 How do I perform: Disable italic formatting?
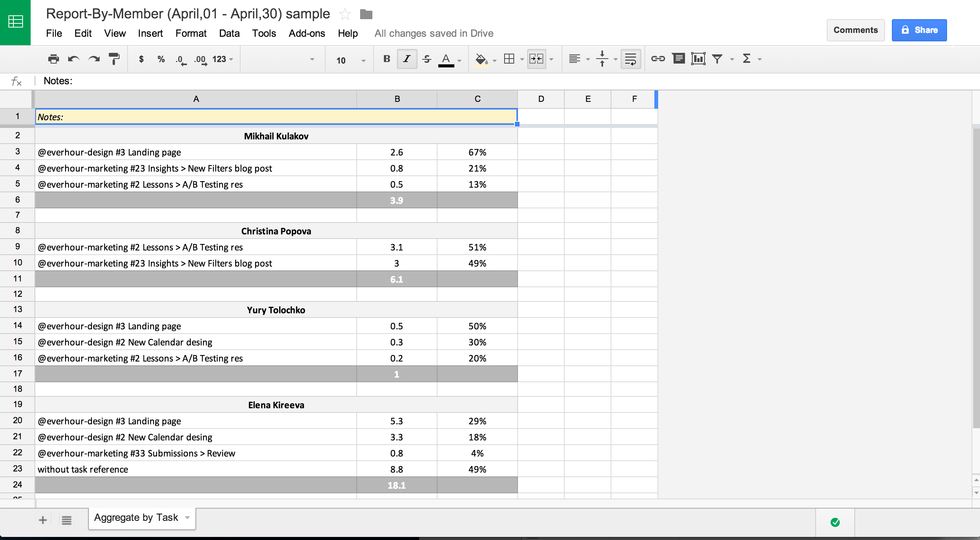tap(407, 59)
